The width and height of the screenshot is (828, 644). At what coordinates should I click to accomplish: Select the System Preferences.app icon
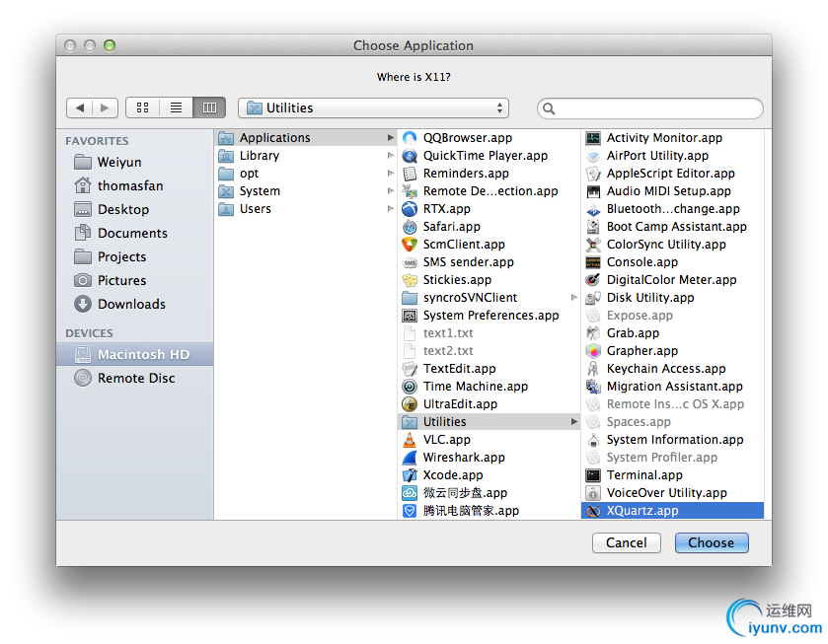click(410, 316)
